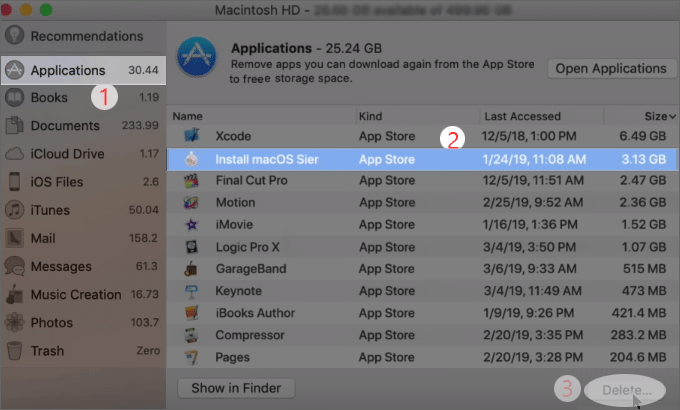
Task: Click the Trash bin icon
Action: [15, 351]
